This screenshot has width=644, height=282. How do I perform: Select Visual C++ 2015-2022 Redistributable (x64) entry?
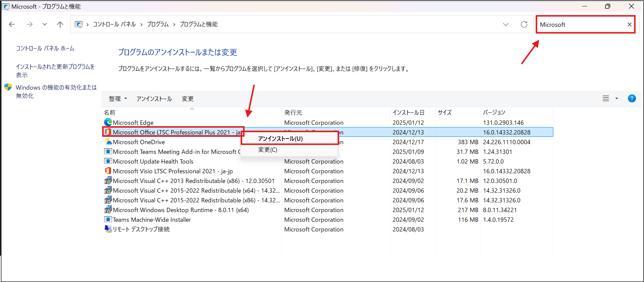[196, 191]
